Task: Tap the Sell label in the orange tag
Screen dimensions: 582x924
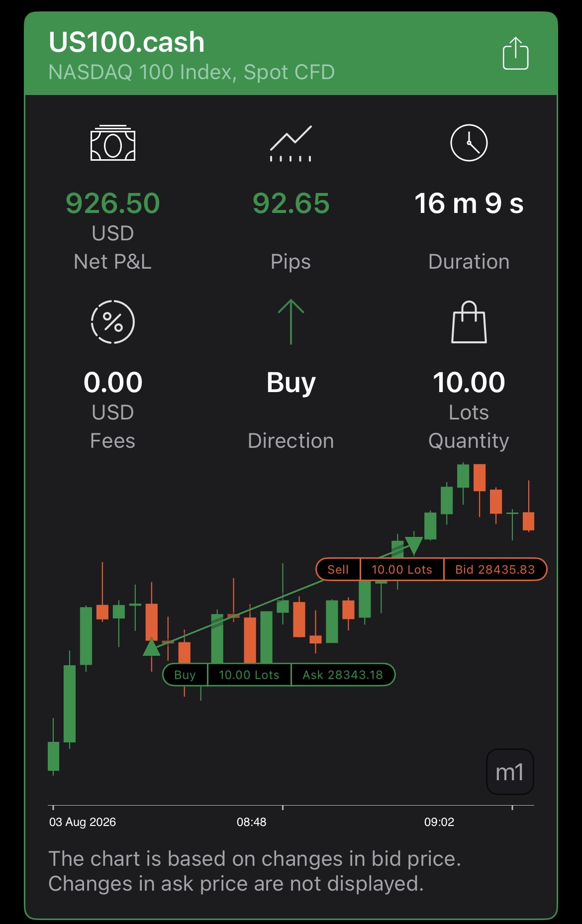Action: click(x=338, y=569)
